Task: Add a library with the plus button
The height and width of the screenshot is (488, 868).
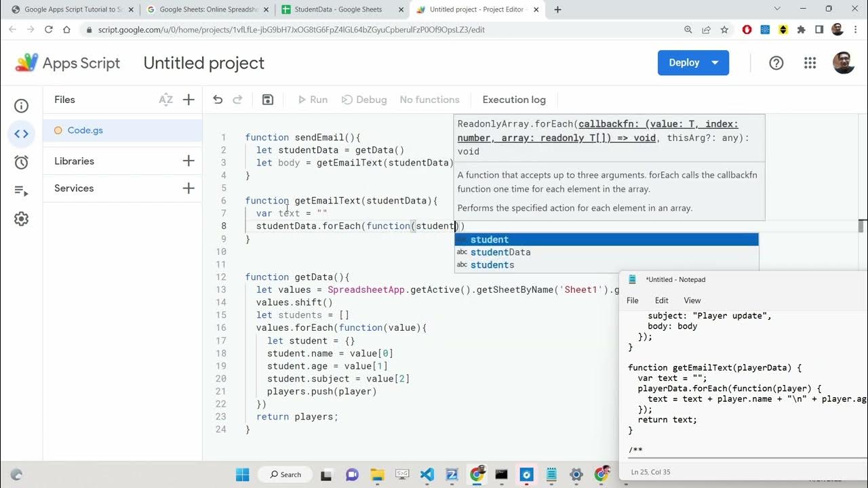Action: (189, 161)
